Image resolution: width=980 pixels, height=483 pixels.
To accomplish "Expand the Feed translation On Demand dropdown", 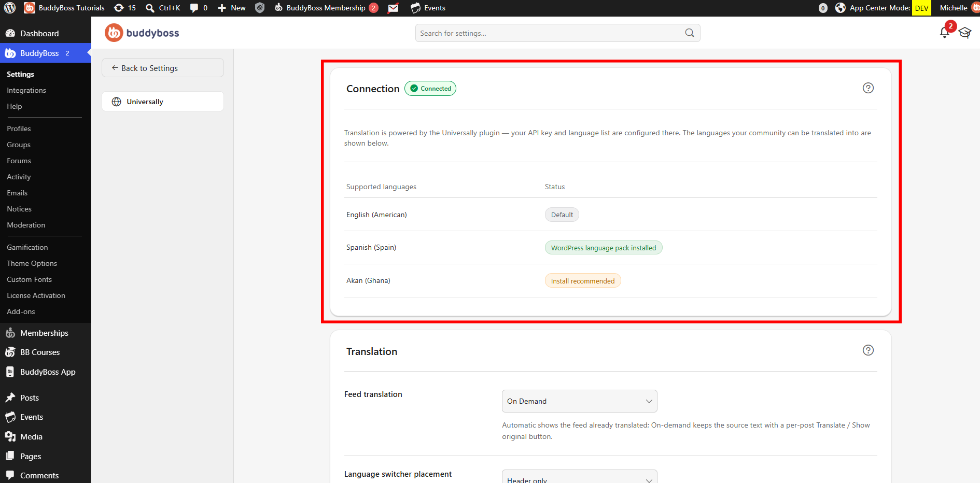I will [579, 401].
